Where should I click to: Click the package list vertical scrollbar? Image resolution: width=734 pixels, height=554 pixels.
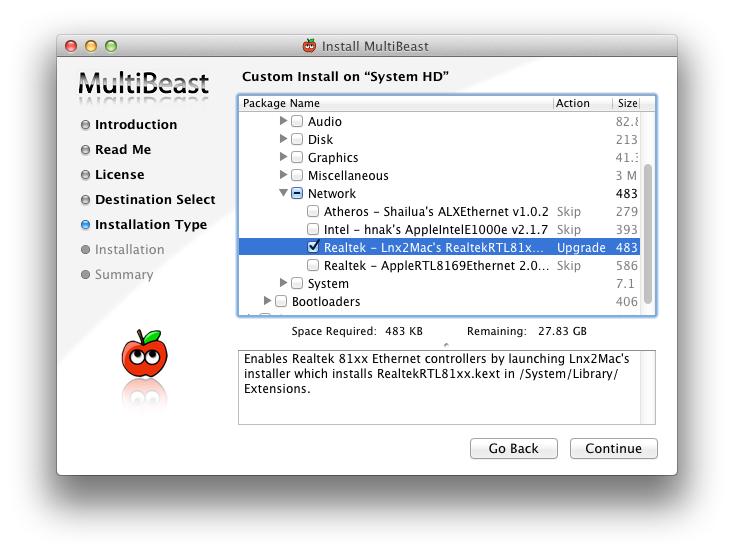(648, 233)
